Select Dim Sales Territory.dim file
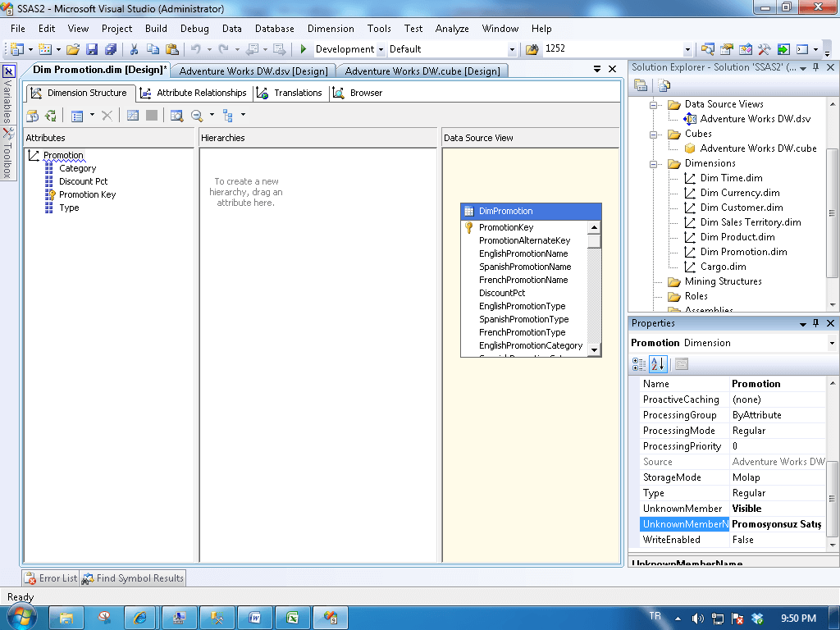 coord(751,222)
